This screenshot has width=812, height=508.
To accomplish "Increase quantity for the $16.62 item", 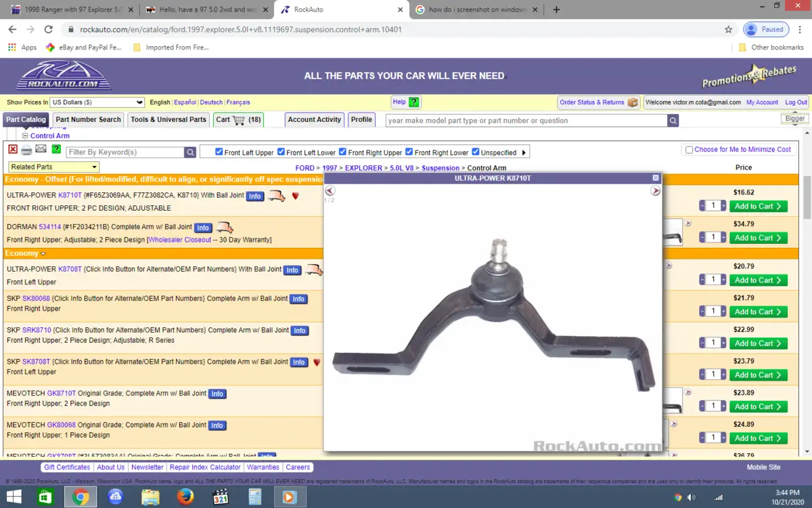I will [x=723, y=206].
